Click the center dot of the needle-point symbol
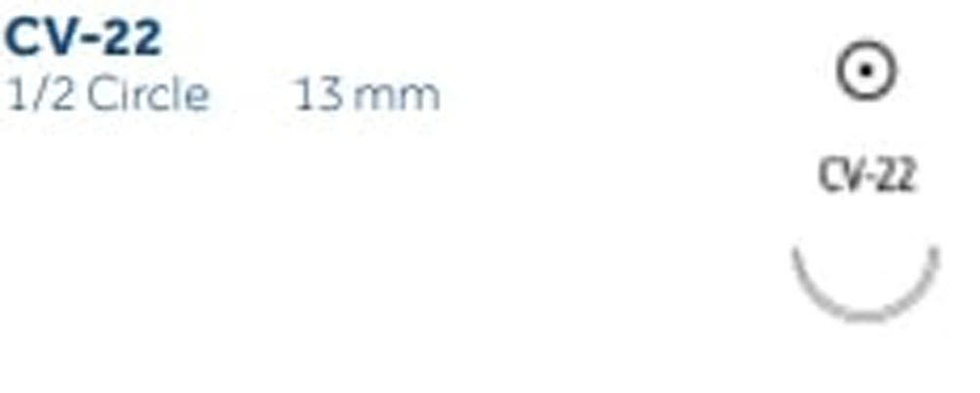Image resolution: width=980 pixels, height=393 pixels. point(865,72)
